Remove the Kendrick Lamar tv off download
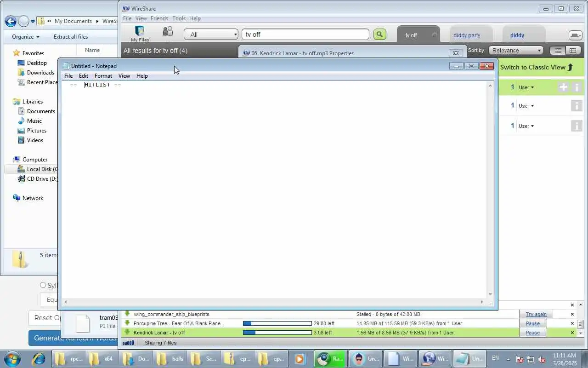 pyautogui.click(x=572, y=333)
